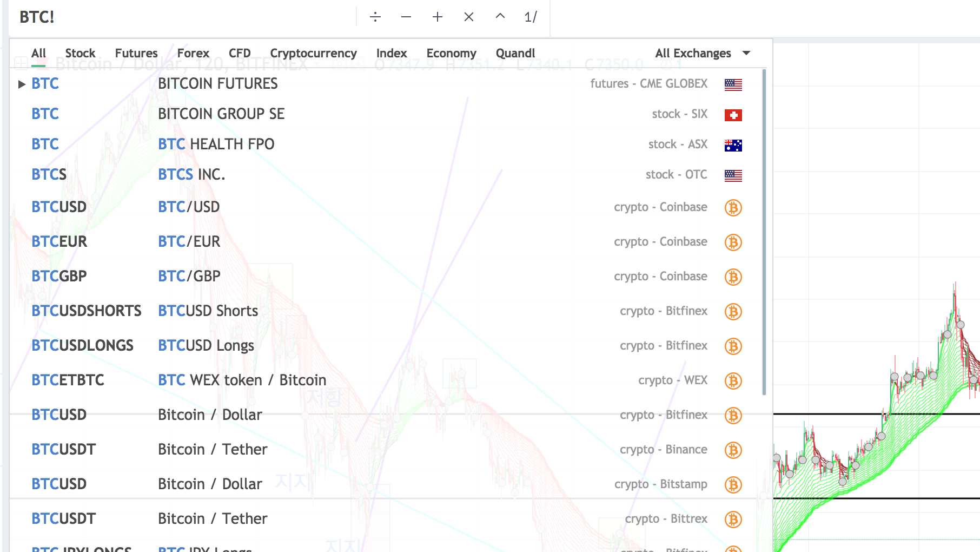Select the All filter tab
Viewport: 980px width, 552px height.
38,53
